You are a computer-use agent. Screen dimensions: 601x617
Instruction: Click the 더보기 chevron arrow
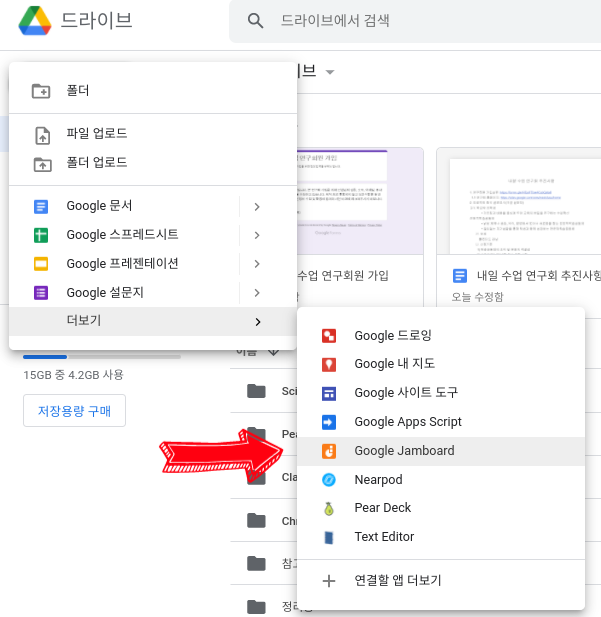257,322
